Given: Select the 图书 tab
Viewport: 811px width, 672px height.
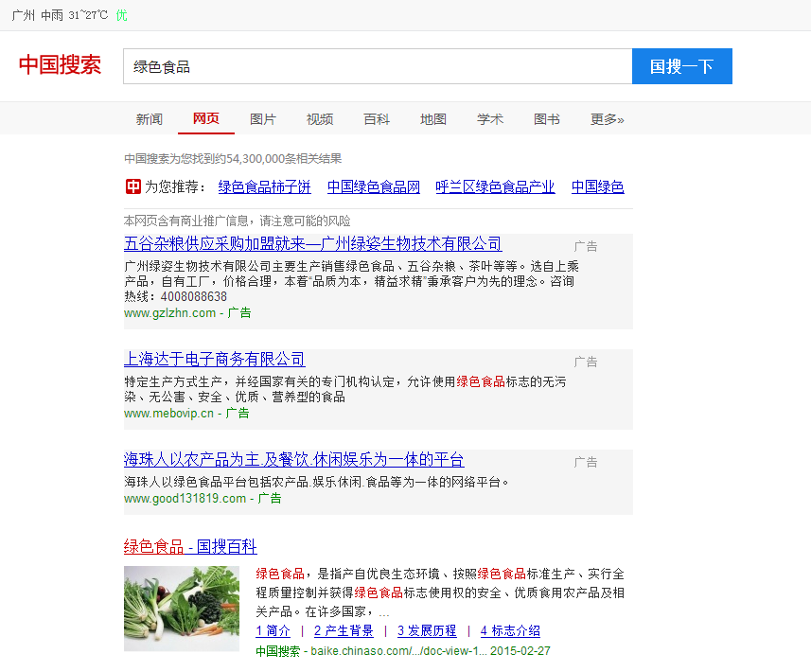Looking at the screenshot, I should pyautogui.click(x=547, y=119).
